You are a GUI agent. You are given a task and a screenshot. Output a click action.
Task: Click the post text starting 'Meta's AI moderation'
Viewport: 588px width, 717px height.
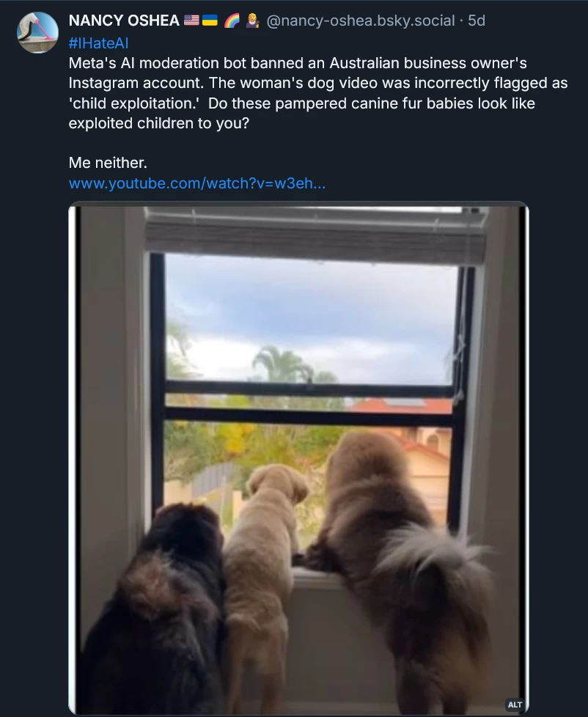[x=318, y=93]
